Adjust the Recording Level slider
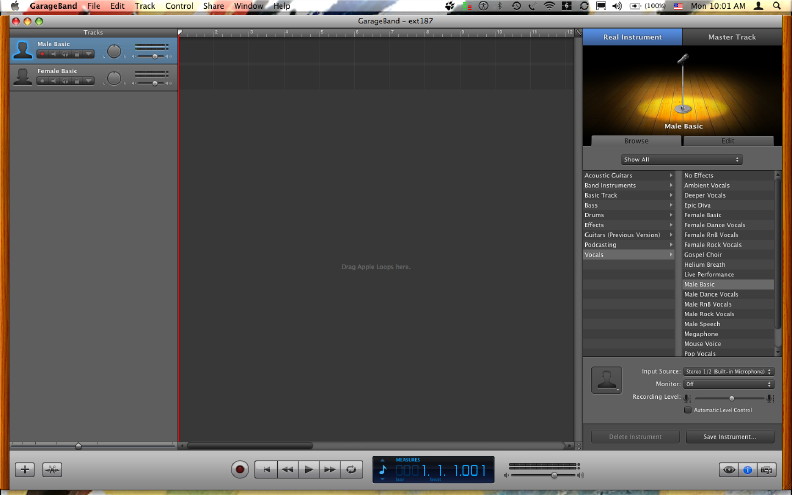The height and width of the screenshot is (495, 792). (x=731, y=398)
